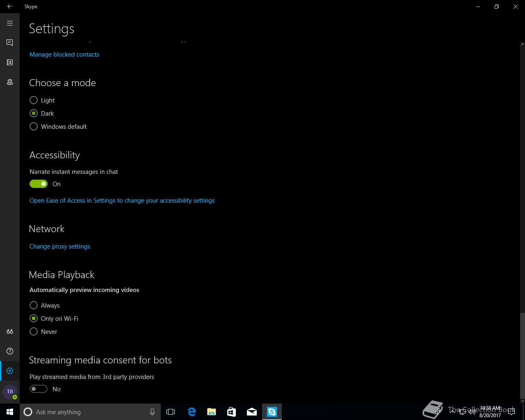
Task: Open Ease of Access settings link
Action: coord(122,201)
